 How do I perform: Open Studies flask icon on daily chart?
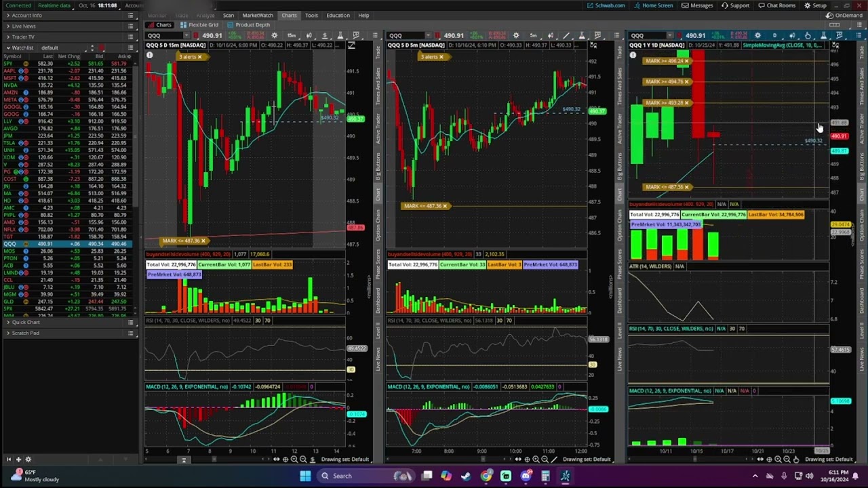[823, 35]
